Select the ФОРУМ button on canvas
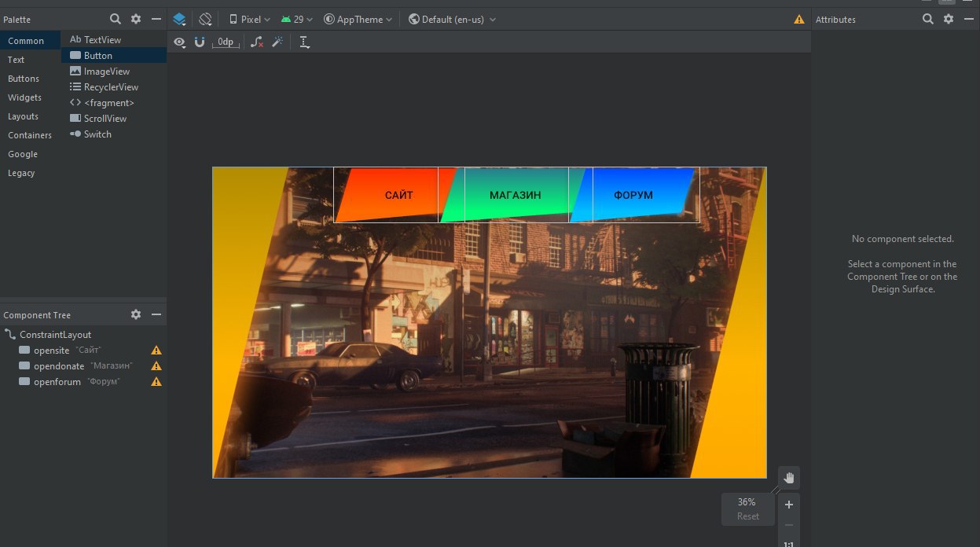This screenshot has width=980, height=547. pos(633,195)
